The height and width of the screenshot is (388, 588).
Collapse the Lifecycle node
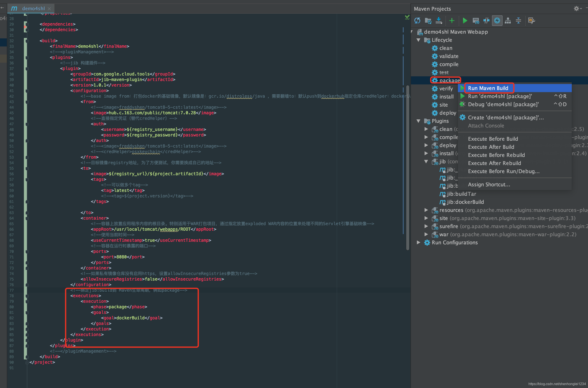[x=418, y=40]
